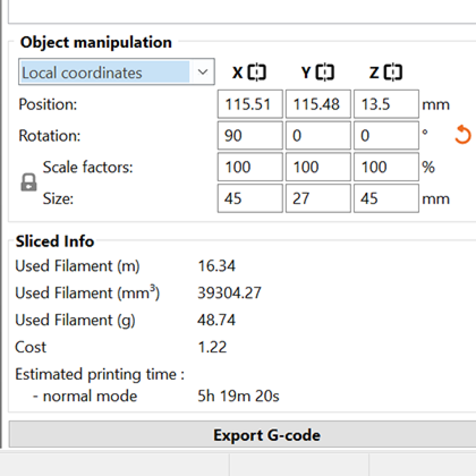Click the Estimated printing time label
The width and height of the screenshot is (476, 476).
pos(100,374)
